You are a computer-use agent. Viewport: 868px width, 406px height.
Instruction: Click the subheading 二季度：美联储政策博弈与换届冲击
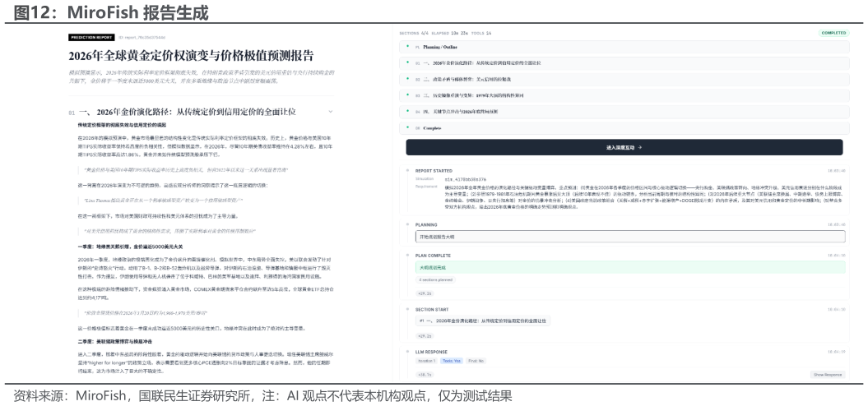point(115,341)
